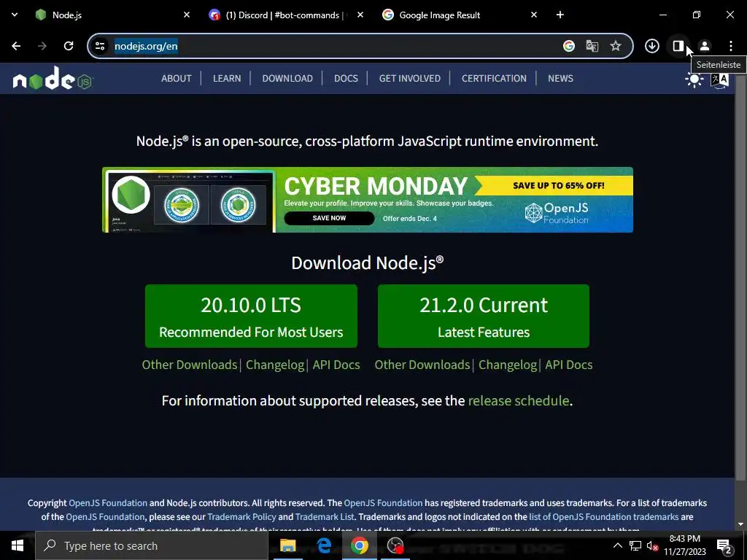Close the Node.js tab

[187, 15]
